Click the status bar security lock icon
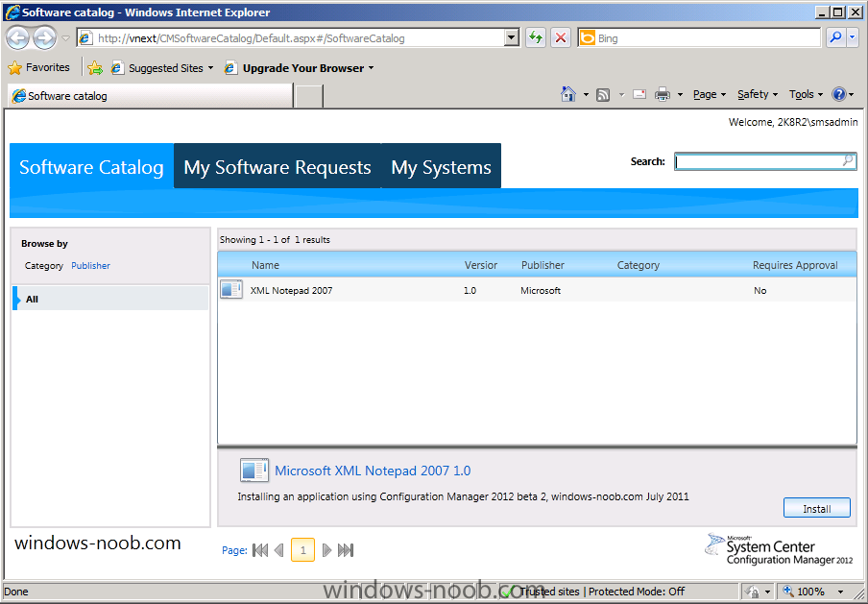This screenshot has height=604, width=868. (x=753, y=592)
